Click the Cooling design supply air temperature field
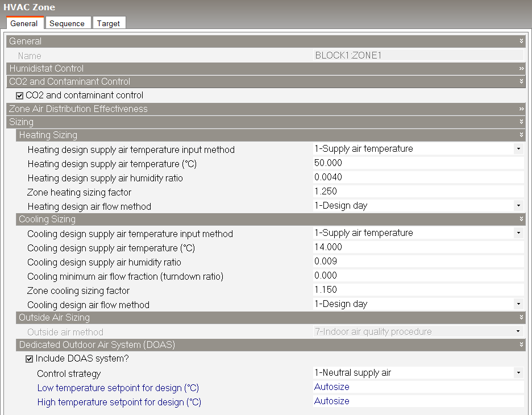Screen dimensions: 532x415 tap(417, 247)
